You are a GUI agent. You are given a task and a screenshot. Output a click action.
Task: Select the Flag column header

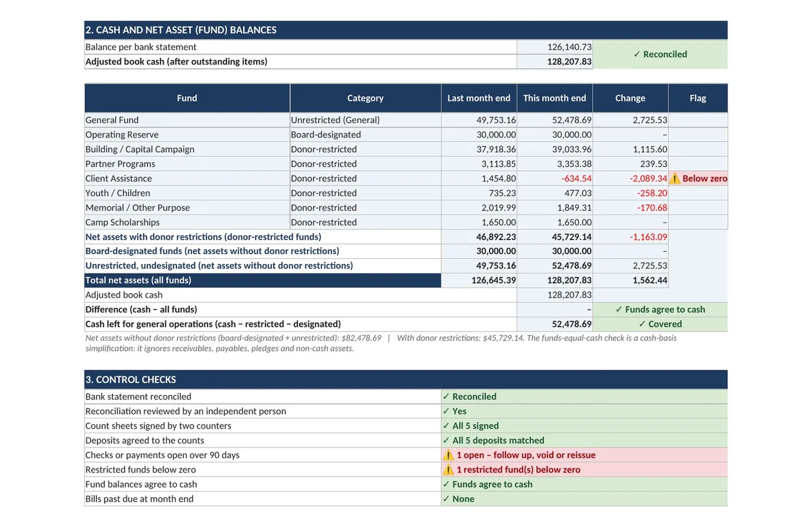pyautogui.click(x=698, y=98)
